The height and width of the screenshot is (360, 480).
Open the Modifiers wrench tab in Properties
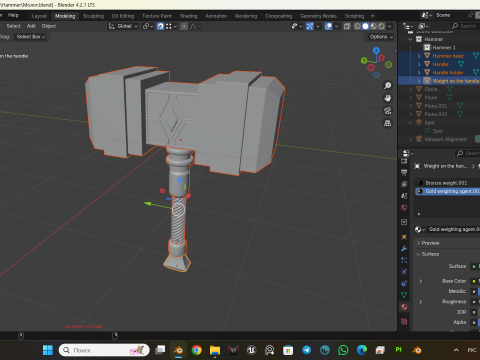coord(404,248)
